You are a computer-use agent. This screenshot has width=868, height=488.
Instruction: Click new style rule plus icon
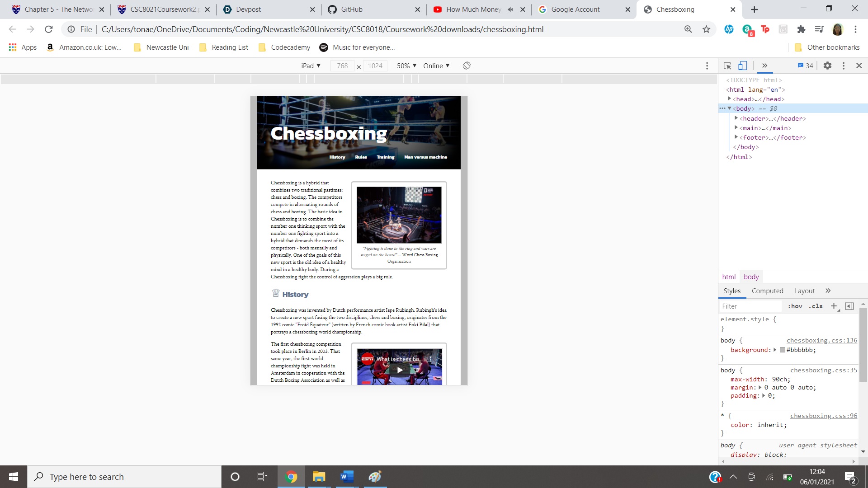(x=834, y=306)
